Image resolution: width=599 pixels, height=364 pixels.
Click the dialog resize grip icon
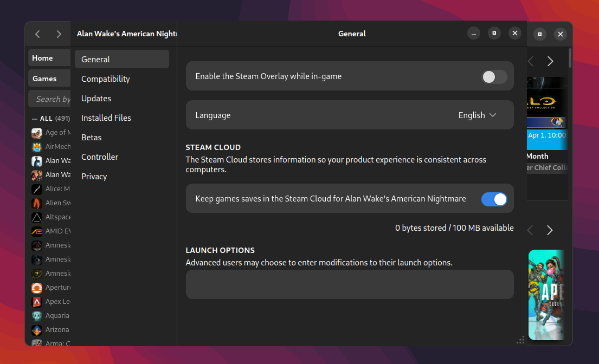(x=520, y=340)
